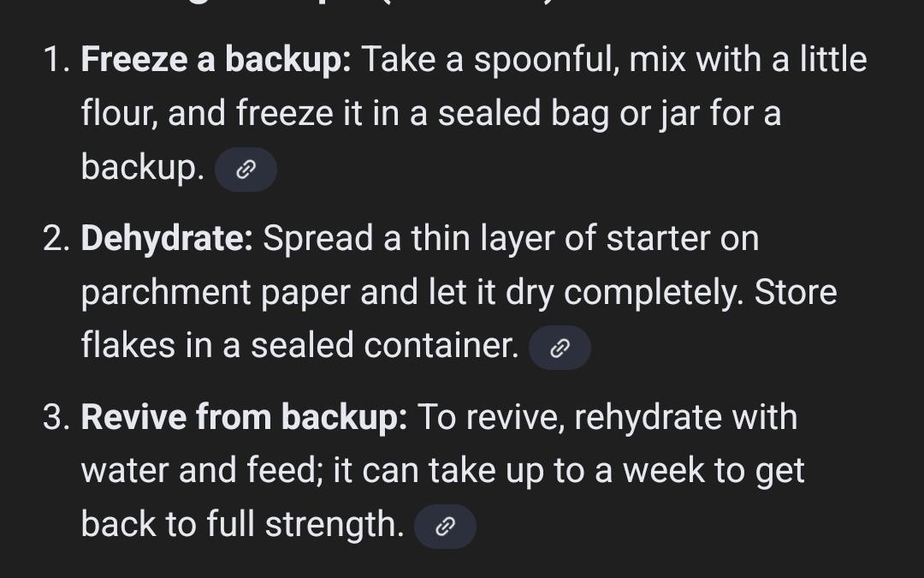Click the word "backup." ending the first step

(x=142, y=168)
